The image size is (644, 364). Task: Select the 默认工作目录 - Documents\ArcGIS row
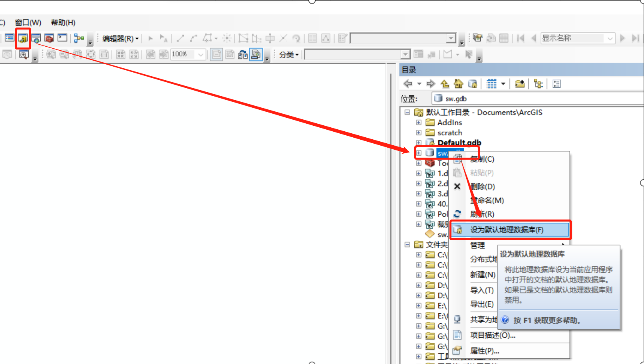478,113
